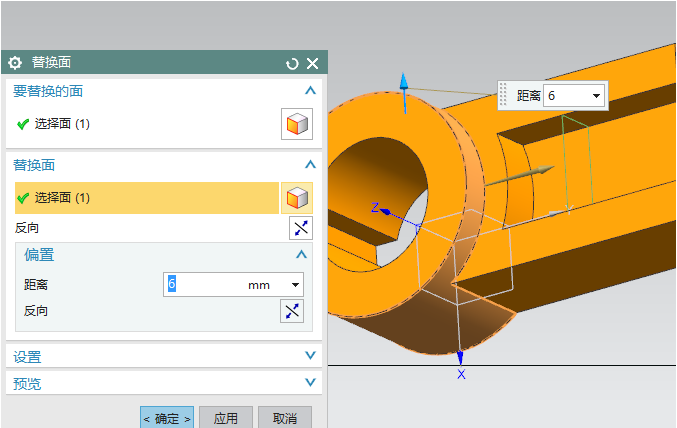Click the cube icon beside the highlighted 选择面 row

point(297,197)
